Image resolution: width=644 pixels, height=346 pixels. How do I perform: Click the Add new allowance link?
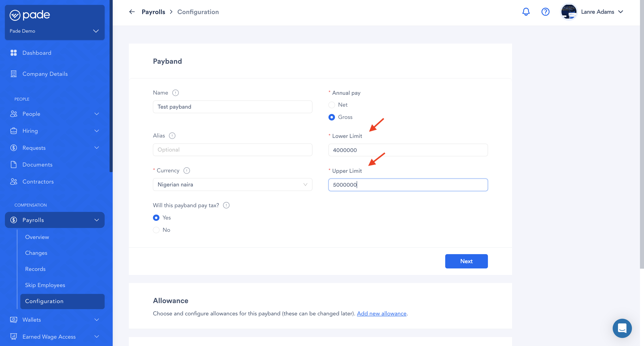click(381, 314)
